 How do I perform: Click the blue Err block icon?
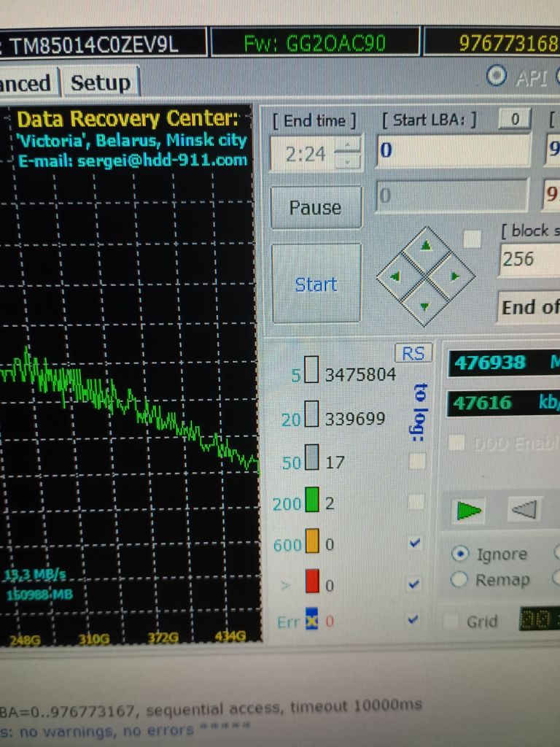311,619
